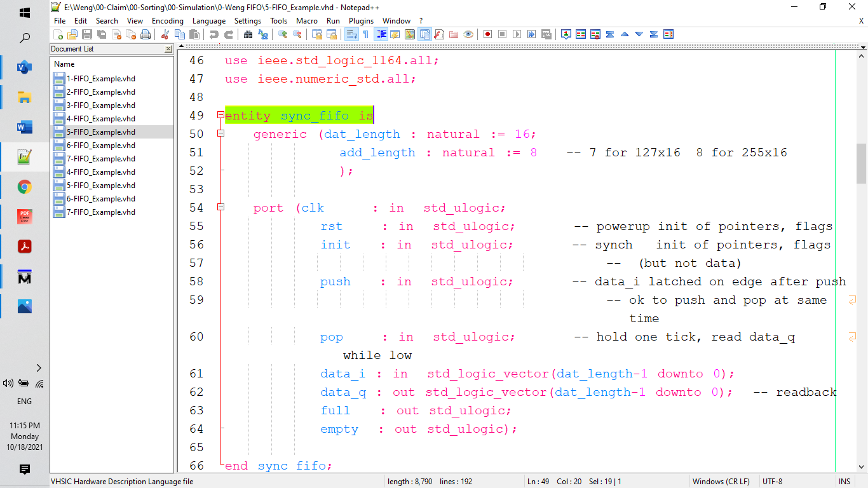Screen dimensions: 868x488
Task: Collapse the generic block at line 50
Action: [x=220, y=133]
